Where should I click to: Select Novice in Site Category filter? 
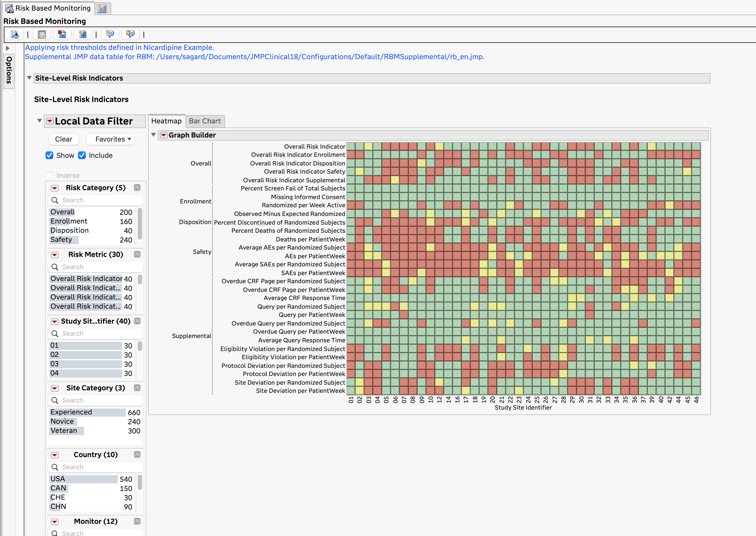coord(62,422)
